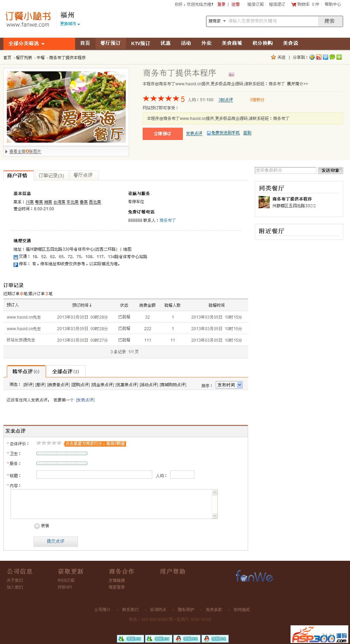Viewport: 350px width, 644px height.
Task: Click the phone icon beside 免费发送到手机
Action: click(x=209, y=133)
